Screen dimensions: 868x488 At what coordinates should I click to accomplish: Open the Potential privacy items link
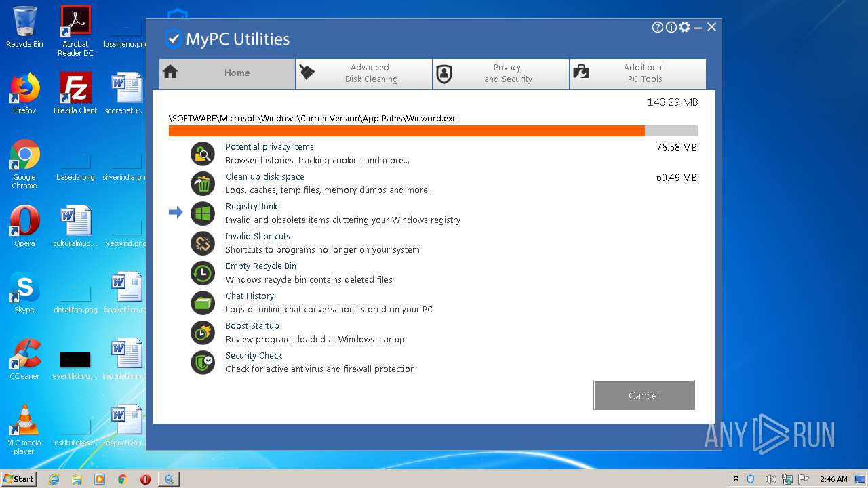269,147
